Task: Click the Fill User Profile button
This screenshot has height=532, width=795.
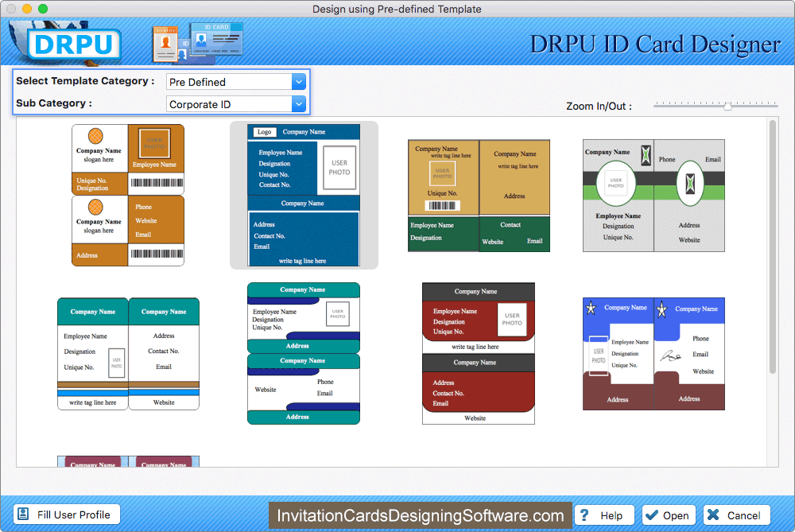Action: click(67, 515)
